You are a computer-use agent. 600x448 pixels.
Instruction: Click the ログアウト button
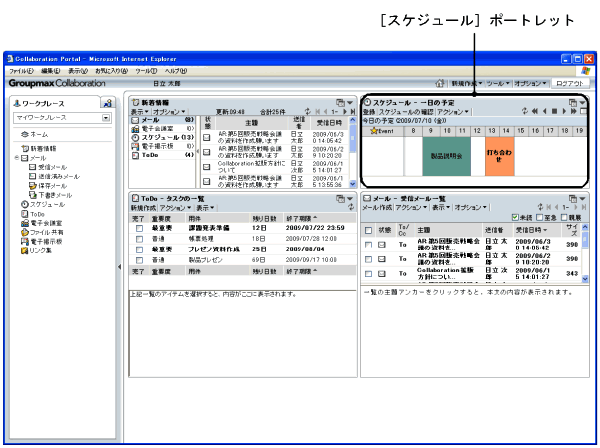point(570,85)
